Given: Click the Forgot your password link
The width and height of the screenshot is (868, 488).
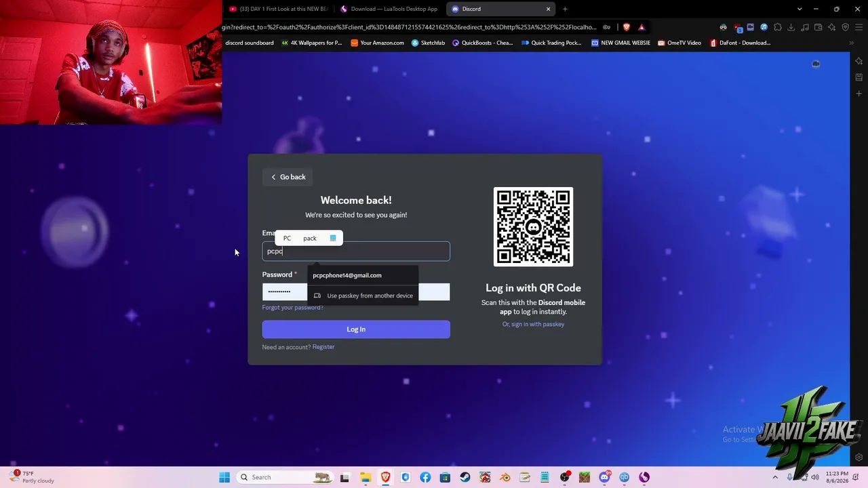Looking at the screenshot, I should point(293,308).
